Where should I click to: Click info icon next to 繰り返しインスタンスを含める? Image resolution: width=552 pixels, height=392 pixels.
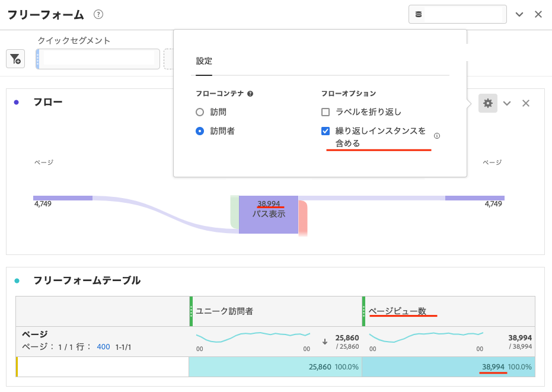pyautogui.click(x=437, y=136)
